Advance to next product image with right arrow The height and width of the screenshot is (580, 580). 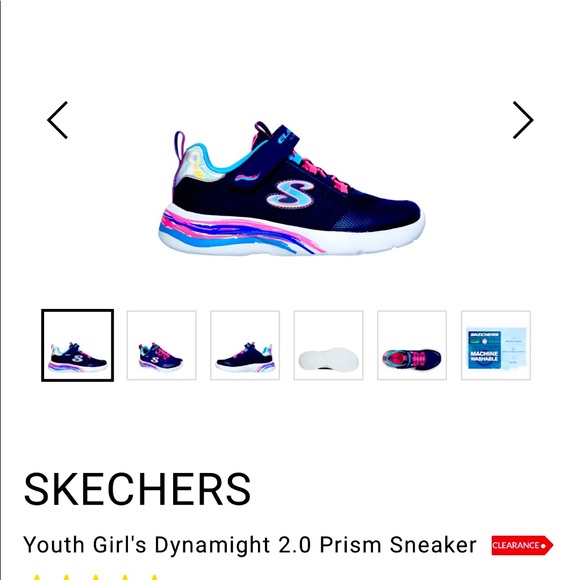tap(523, 120)
